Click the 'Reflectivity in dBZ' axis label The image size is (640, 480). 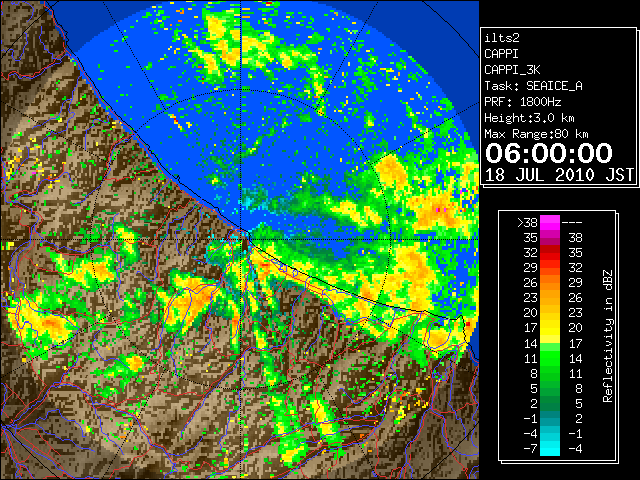coord(608,336)
